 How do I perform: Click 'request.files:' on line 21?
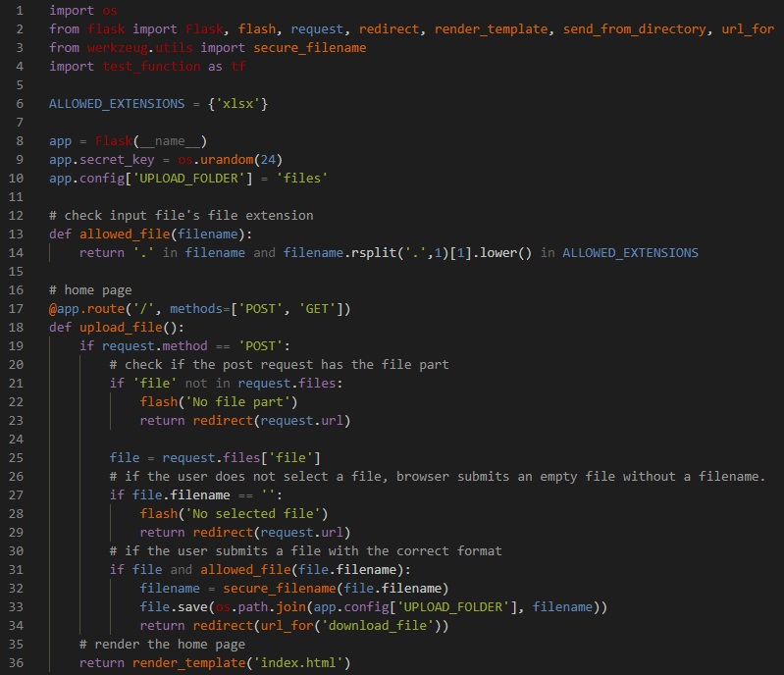coord(290,383)
